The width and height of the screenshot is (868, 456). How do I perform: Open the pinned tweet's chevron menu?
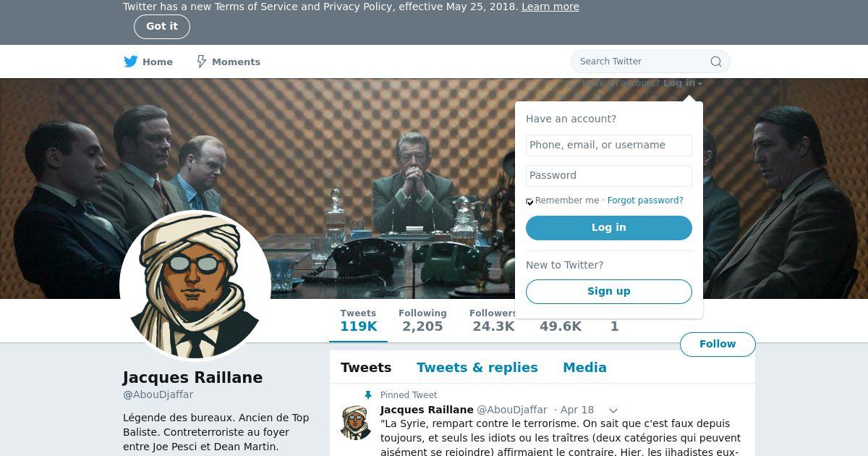[613, 410]
